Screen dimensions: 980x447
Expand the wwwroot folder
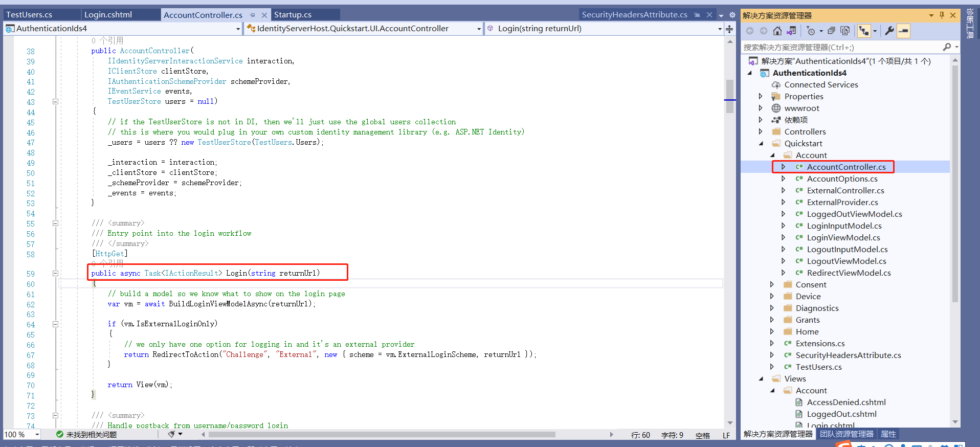coord(761,108)
